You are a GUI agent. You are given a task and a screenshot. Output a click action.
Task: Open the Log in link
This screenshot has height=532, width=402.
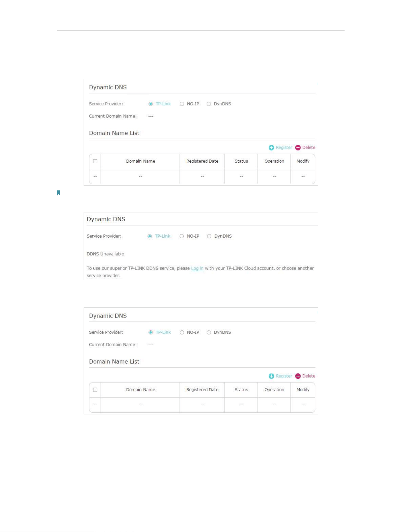click(x=197, y=268)
